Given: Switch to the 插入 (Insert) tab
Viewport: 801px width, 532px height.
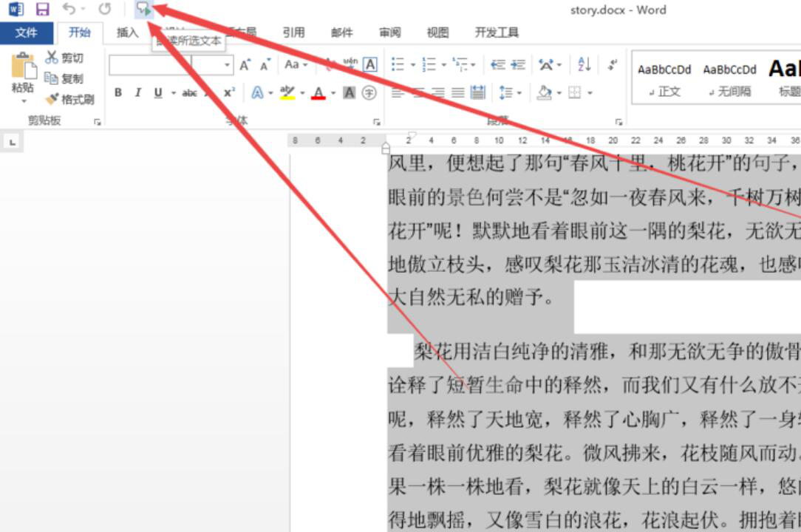Looking at the screenshot, I should 127,33.
